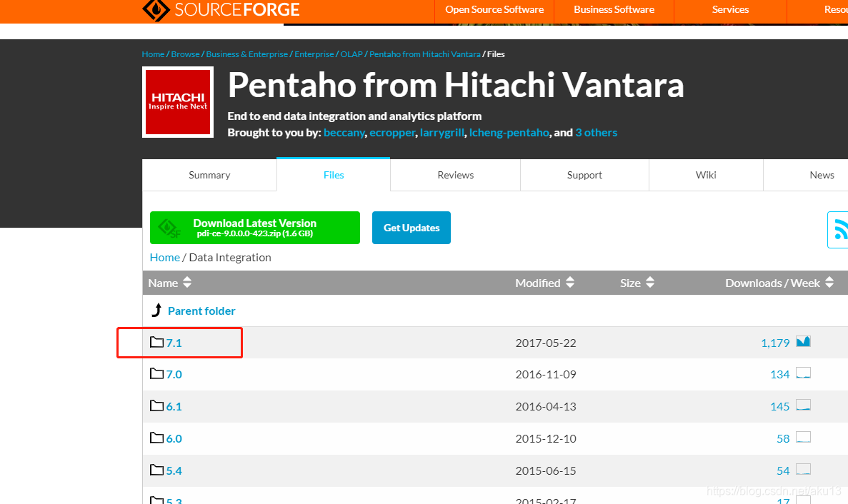Visit larrygrill's profile link
Image resolution: width=848 pixels, height=504 pixels.
click(x=442, y=132)
